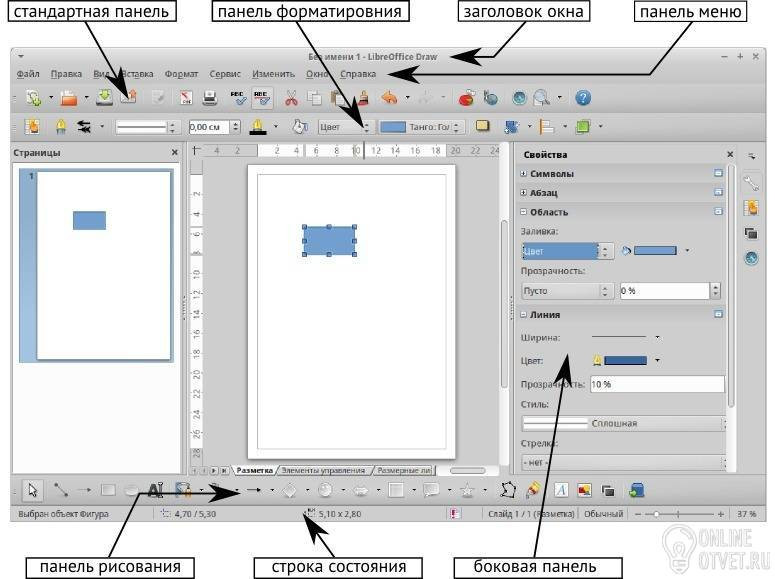Choose the Stars shapes tool
Screen dimensions: 775x579
(x=467, y=490)
